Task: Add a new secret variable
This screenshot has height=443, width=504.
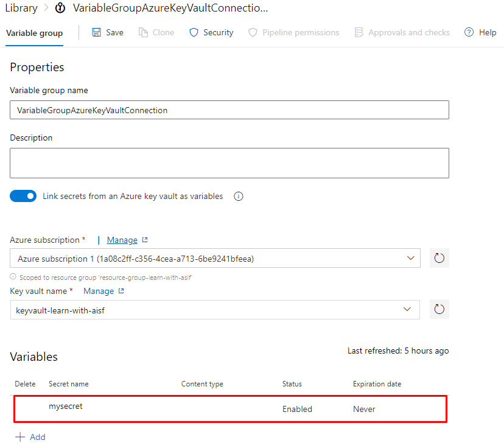Action: [x=30, y=436]
